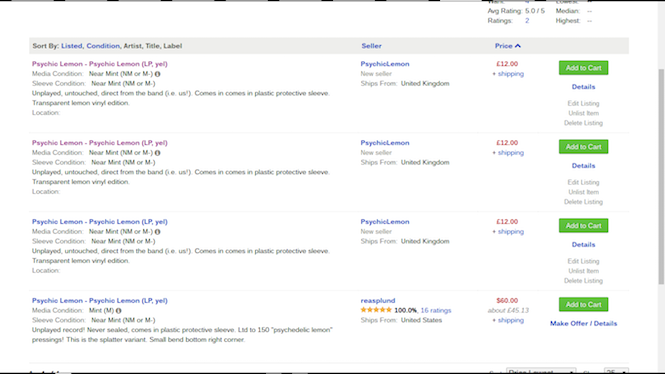The width and height of the screenshot is (665, 374).
Task: Visit PsychicLemon seller profile in second listing
Action: tap(385, 142)
